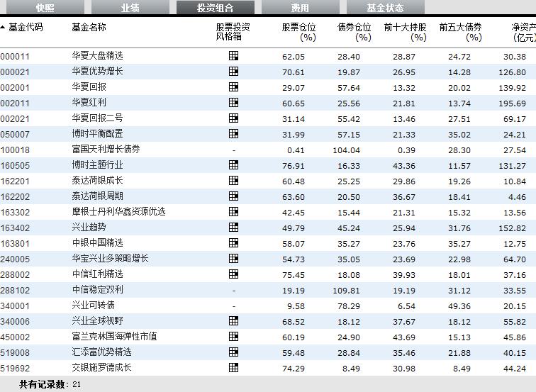536x392 pixels.
Task: Switch to the 快照 tab
Action: (x=45, y=8)
